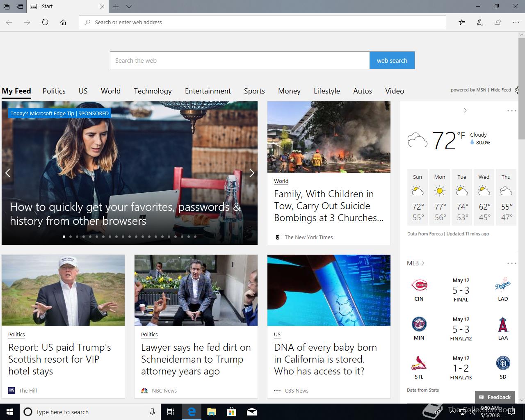Open the Microsoft Edge Tip headline
525x420 pixels.
(125, 214)
